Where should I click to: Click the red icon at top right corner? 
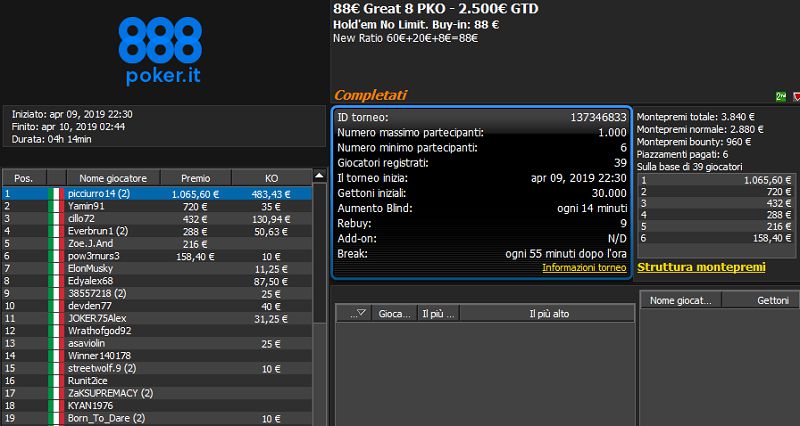795,96
